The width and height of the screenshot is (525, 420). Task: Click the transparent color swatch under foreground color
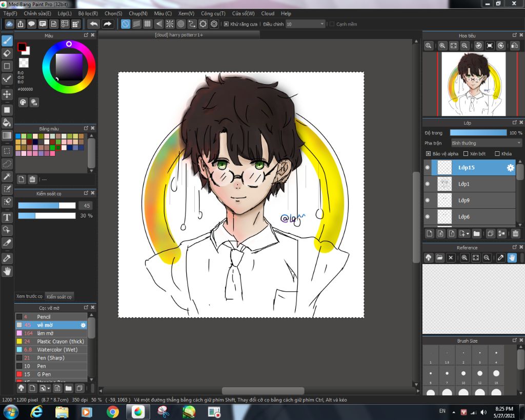coord(24,63)
